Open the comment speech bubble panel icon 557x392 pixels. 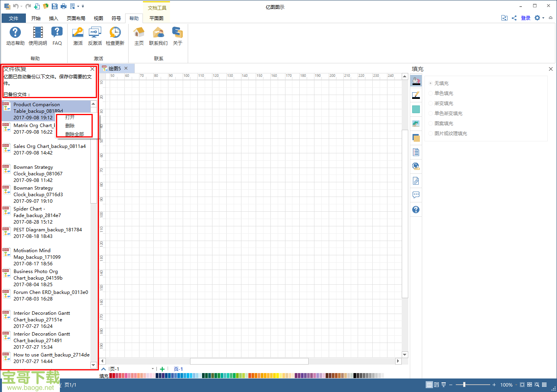pos(416,195)
